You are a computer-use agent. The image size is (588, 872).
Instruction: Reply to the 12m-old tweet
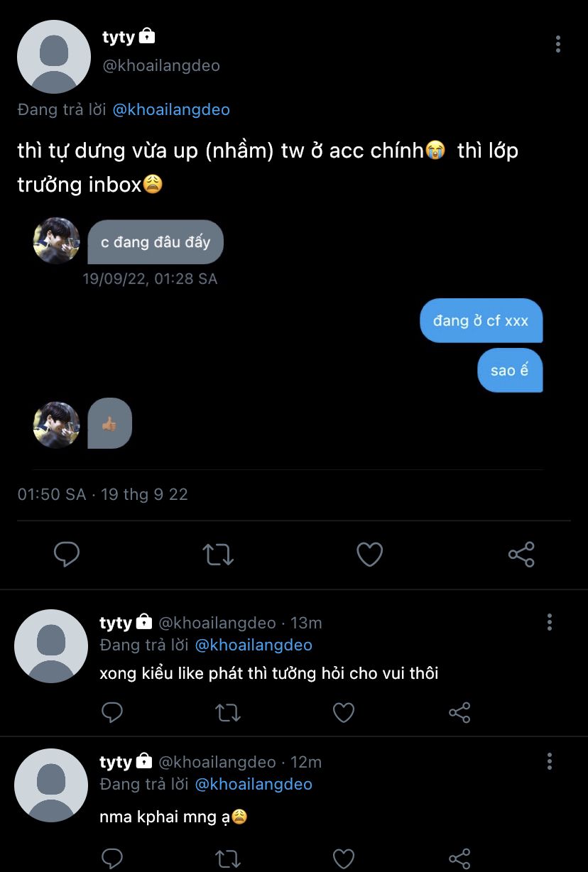pos(112,858)
